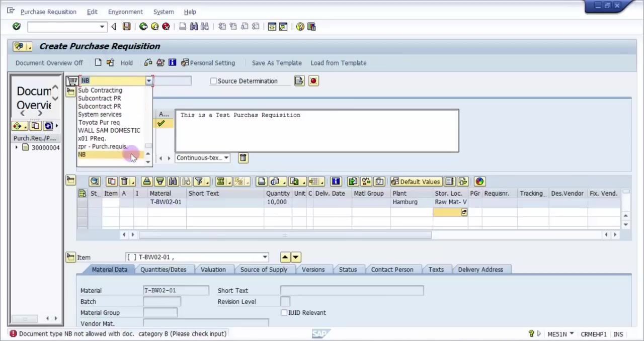
Task: Click the yellow up arrow next to Item selector
Action: (x=285, y=258)
